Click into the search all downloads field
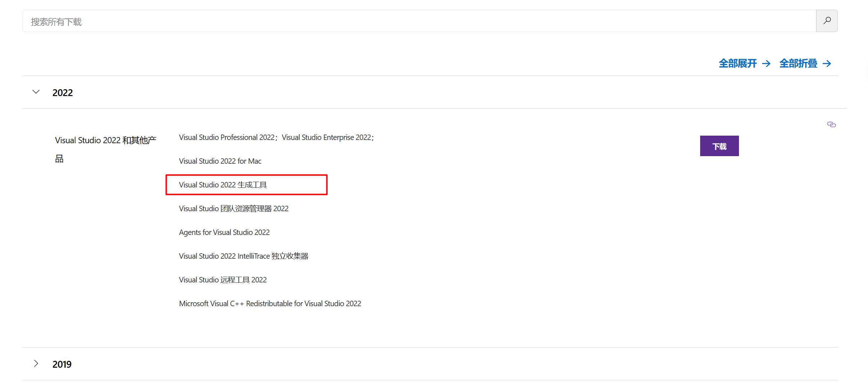 pos(419,21)
